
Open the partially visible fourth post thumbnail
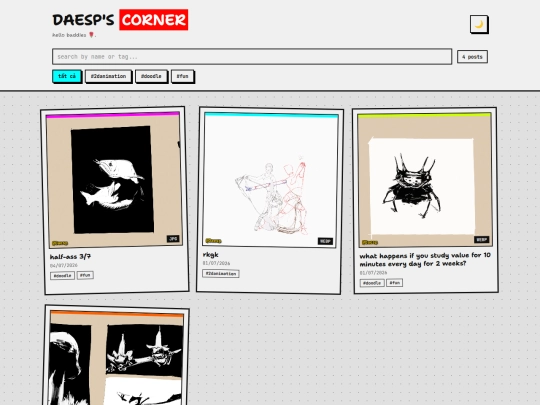click(x=117, y=357)
